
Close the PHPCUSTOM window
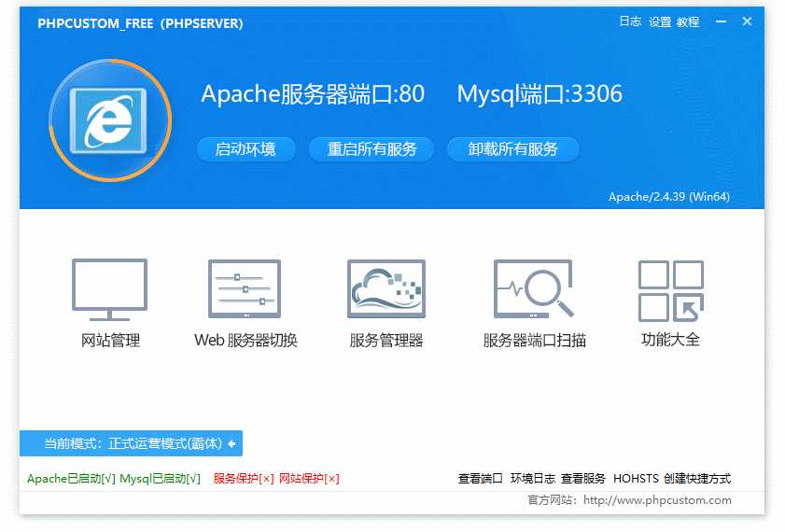747,21
